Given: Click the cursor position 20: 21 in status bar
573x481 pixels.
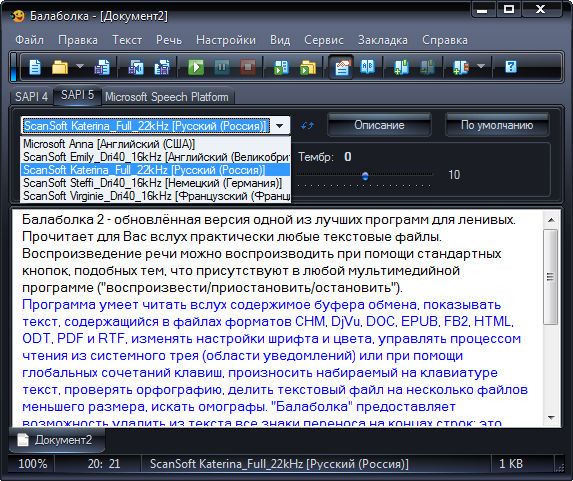Looking at the screenshot, I should (x=104, y=464).
